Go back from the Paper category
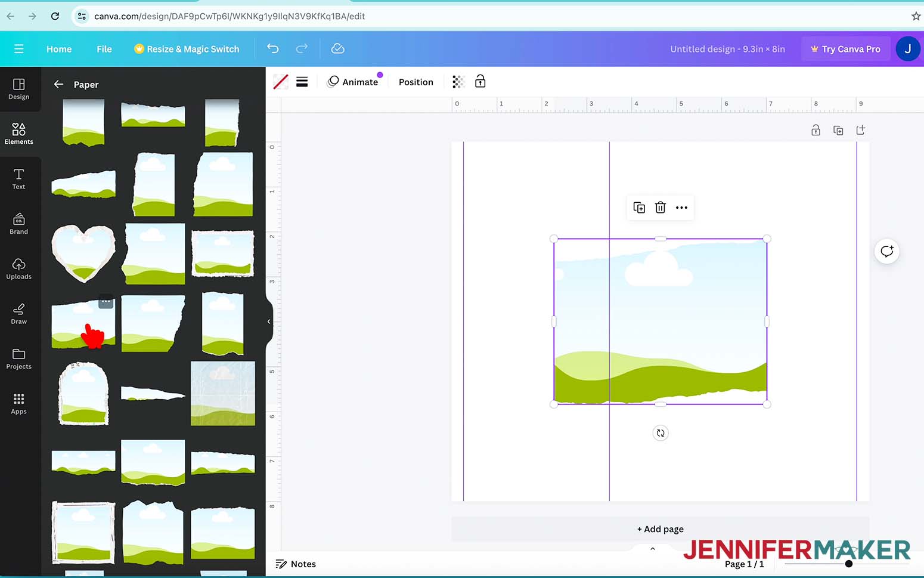 58,85
